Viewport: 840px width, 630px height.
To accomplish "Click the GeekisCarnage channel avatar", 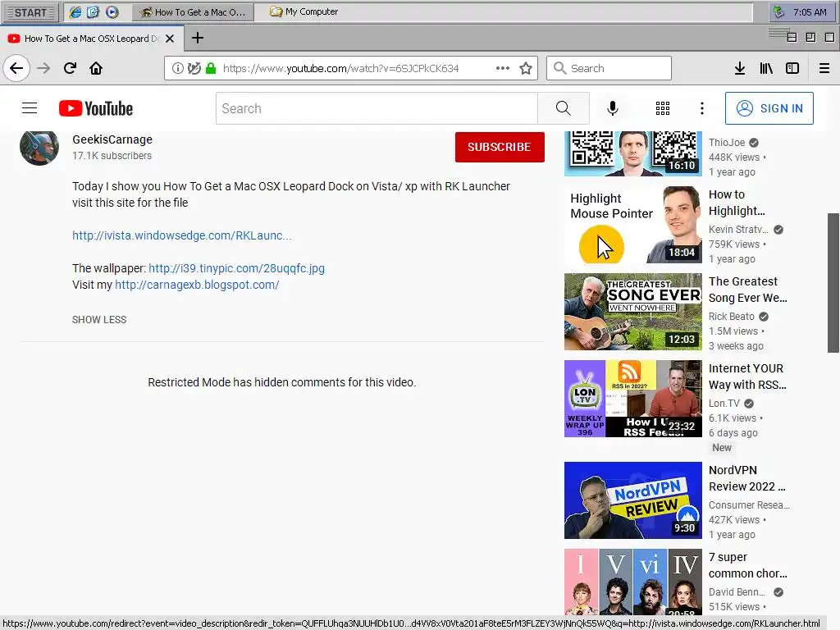I will [39, 146].
